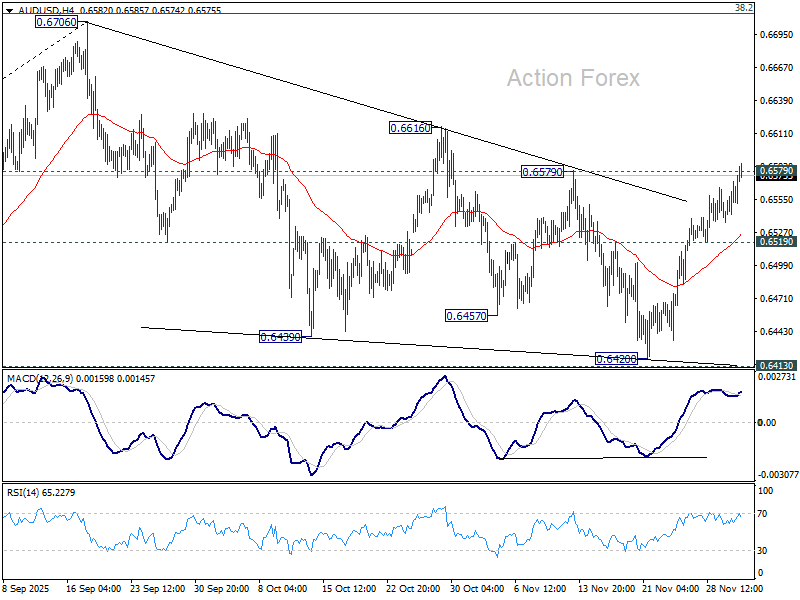Click the 30 Sep 20:00 time label
800x600 pixels.
[x=221, y=588]
